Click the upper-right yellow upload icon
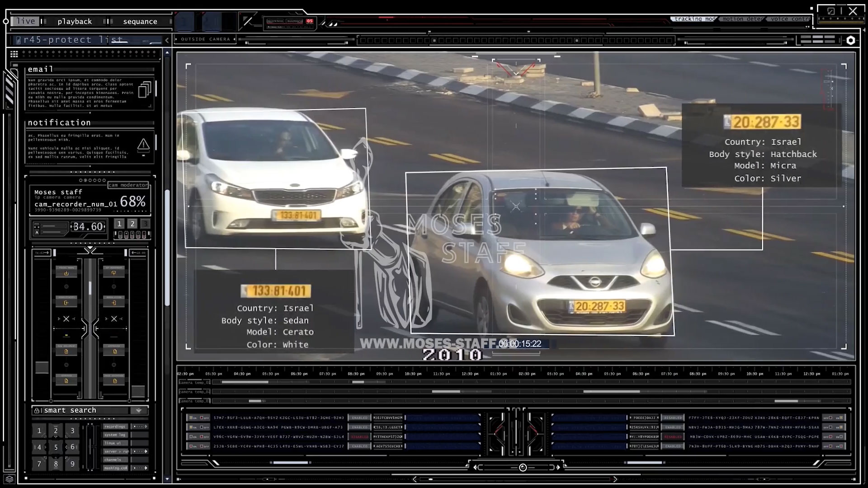The width and height of the screenshot is (868, 488). pyautogui.click(x=114, y=273)
